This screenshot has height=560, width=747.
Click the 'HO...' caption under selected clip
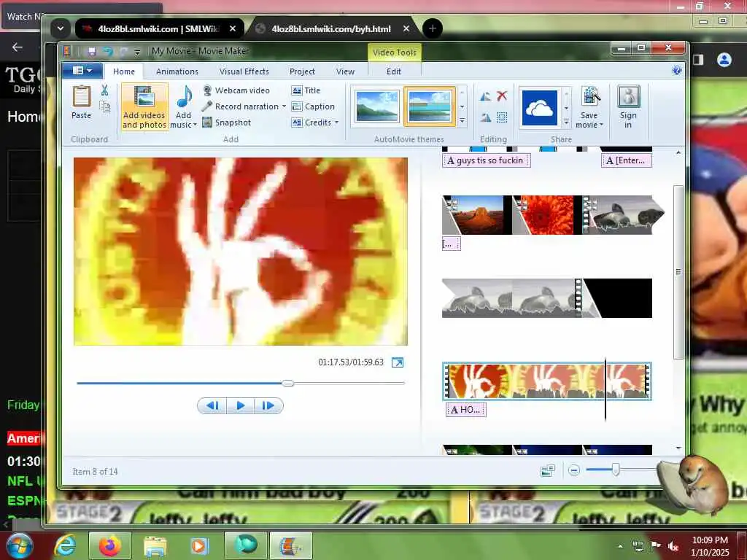(465, 410)
